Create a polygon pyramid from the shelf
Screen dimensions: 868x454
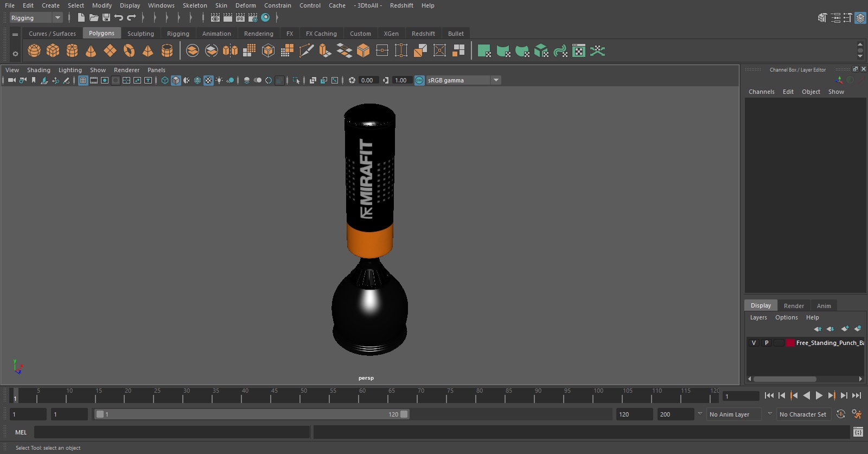(148, 51)
